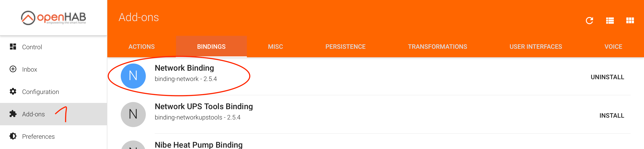Install the Network UPS Tools Binding
Image resolution: width=644 pixels, height=149 pixels.
pos(612,116)
